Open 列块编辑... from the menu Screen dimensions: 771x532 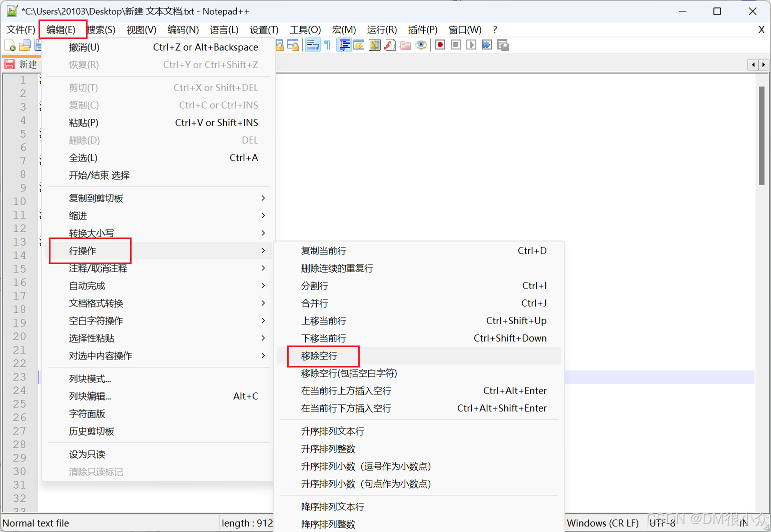(x=159, y=396)
